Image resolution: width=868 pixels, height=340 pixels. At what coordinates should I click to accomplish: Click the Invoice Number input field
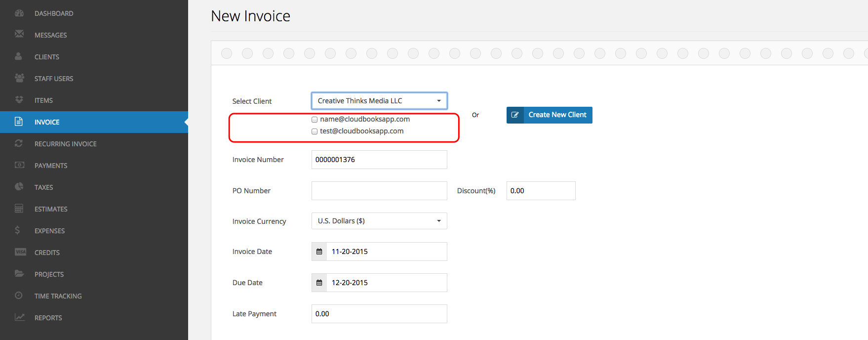[379, 160]
